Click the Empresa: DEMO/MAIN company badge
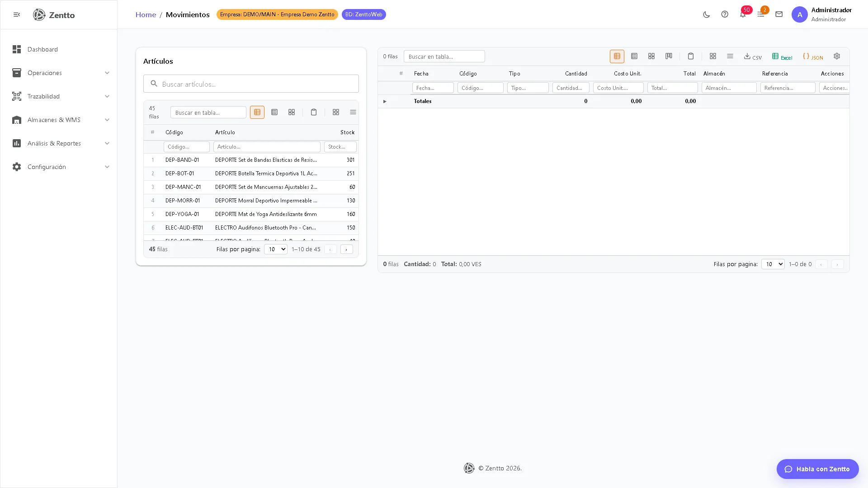 tap(277, 14)
